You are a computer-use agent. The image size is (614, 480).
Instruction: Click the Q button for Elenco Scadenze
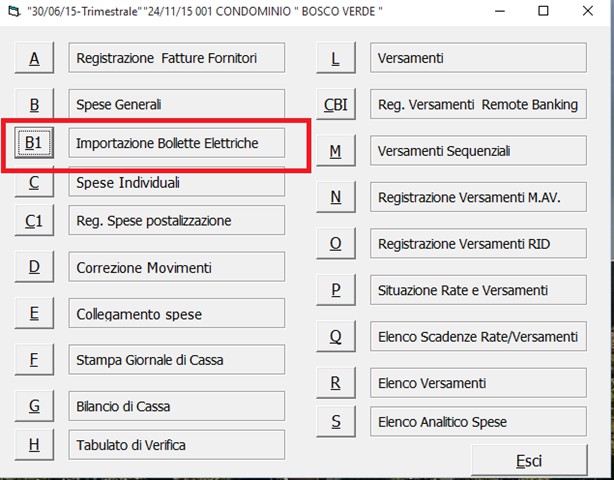[336, 336]
